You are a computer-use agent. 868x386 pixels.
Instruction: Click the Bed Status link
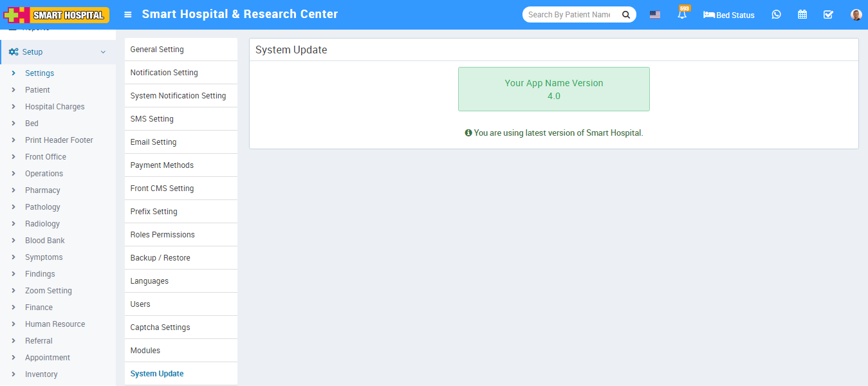click(x=729, y=15)
